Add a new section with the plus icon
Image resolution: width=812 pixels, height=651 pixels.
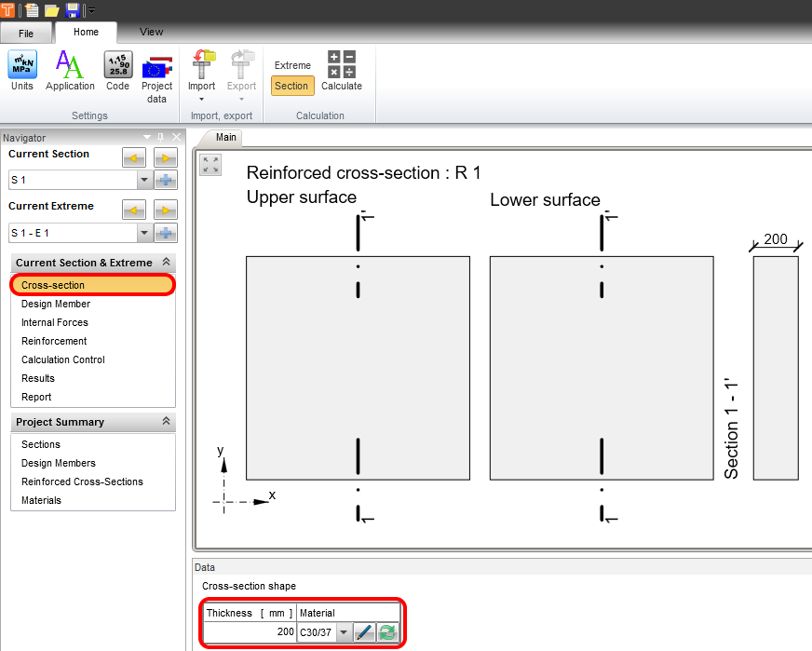pos(166,182)
